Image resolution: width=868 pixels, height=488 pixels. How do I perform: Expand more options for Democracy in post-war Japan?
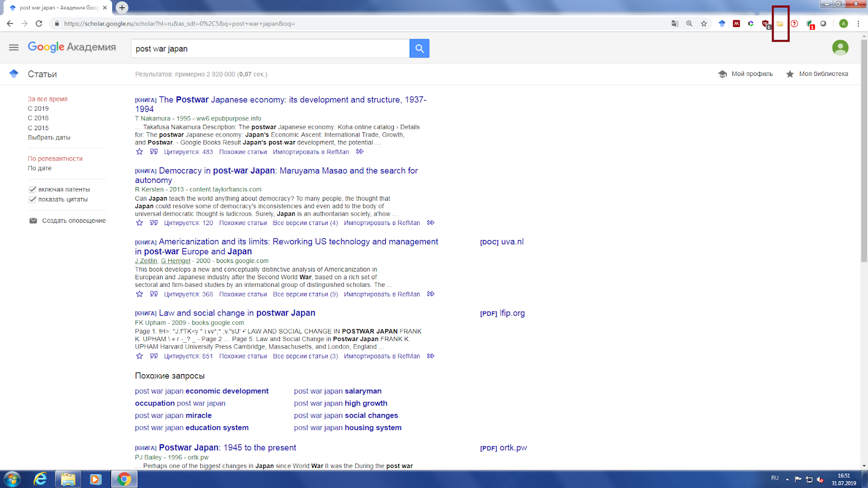(431, 223)
